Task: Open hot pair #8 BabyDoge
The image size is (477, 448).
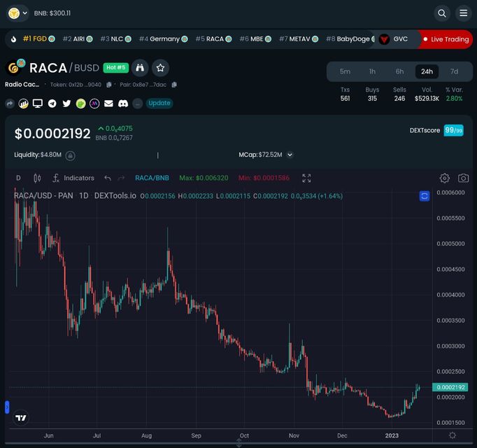Action: [x=350, y=39]
